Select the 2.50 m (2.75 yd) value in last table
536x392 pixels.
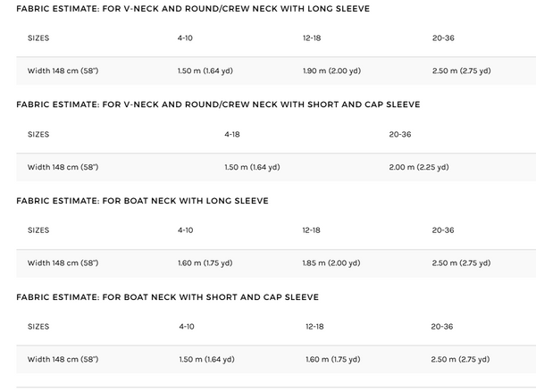click(x=460, y=359)
